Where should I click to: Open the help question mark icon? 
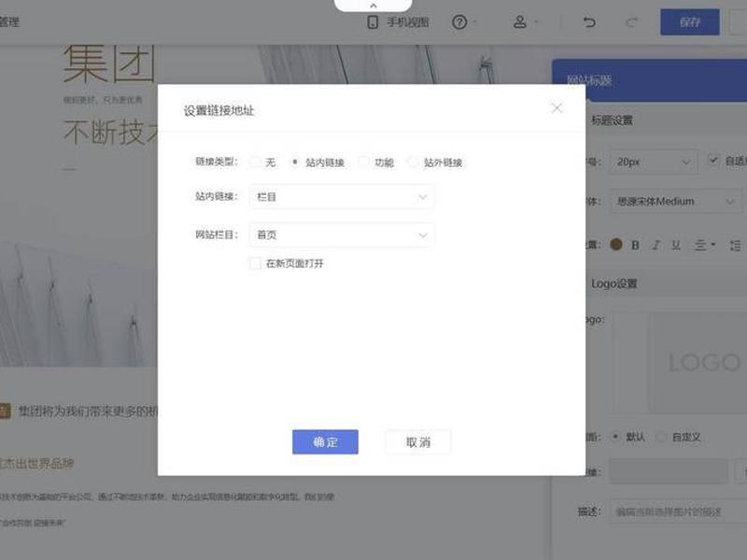[x=459, y=21]
